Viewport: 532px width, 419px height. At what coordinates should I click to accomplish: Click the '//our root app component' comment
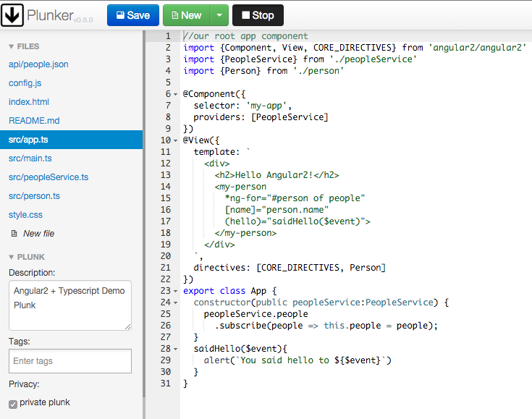pos(245,36)
